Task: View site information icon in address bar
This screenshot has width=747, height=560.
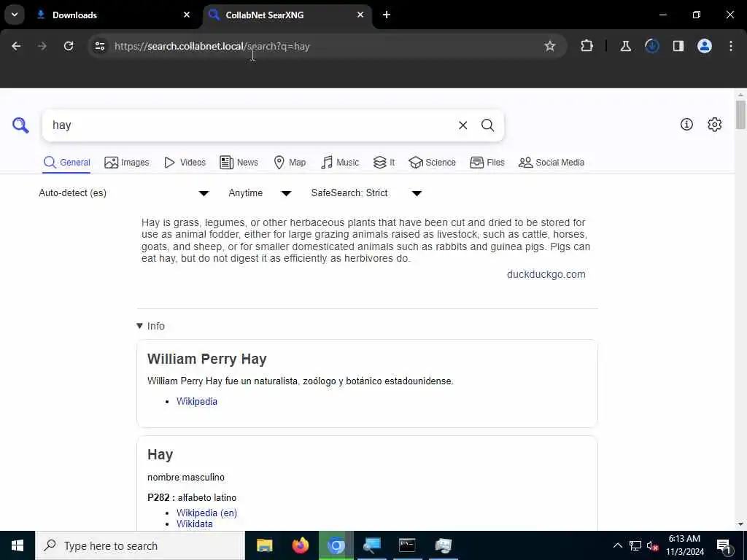Action: pyautogui.click(x=99, y=46)
